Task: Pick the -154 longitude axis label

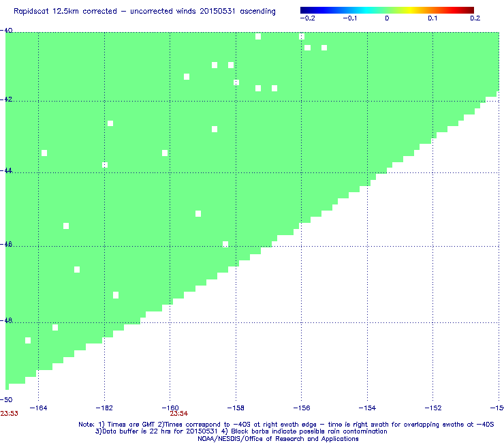Action: [x=367, y=408]
